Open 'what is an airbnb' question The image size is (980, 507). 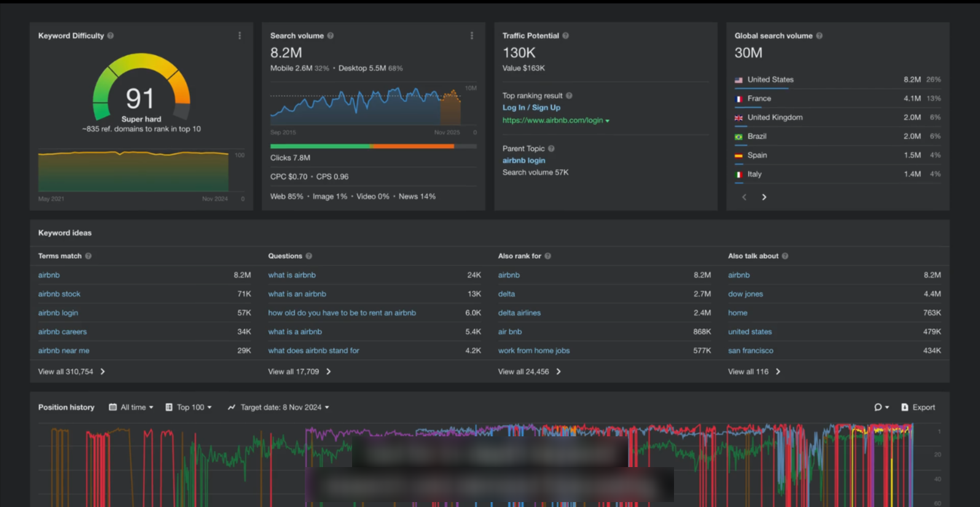tap(297, 294)
